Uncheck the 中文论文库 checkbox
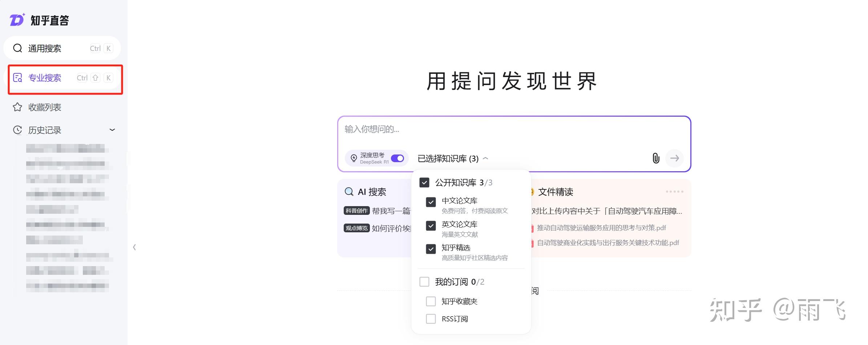 click(x=431, y=202)
